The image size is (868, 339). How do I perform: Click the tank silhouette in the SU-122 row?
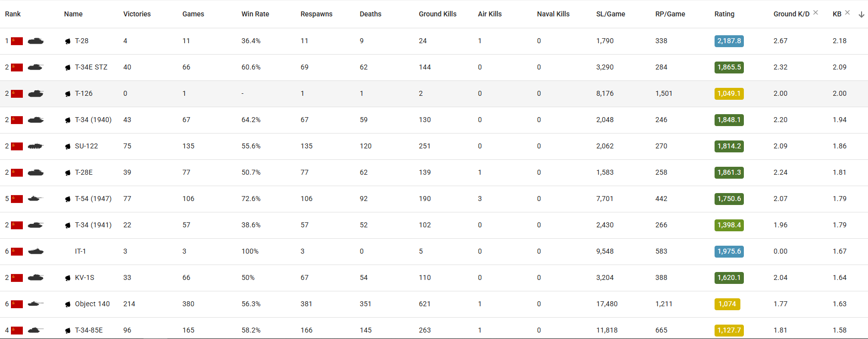(x=35, y=146)
